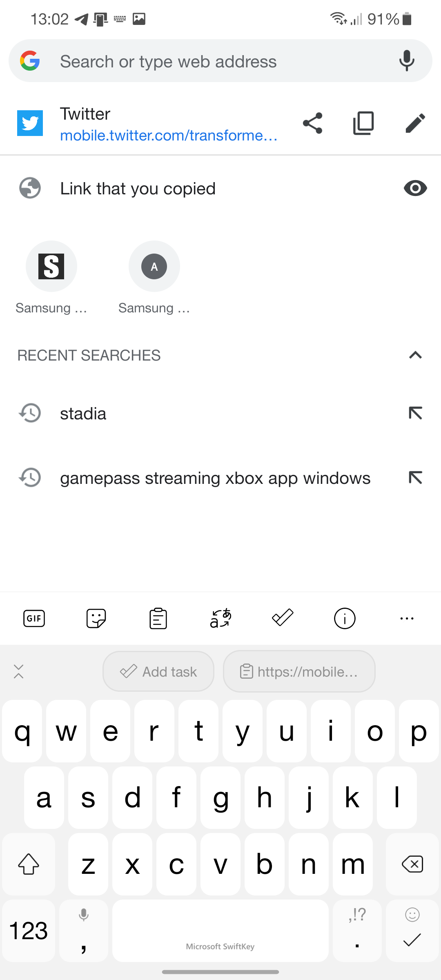Share the Twitter page link
Viewport: 441px width, 980px height.
312,123
